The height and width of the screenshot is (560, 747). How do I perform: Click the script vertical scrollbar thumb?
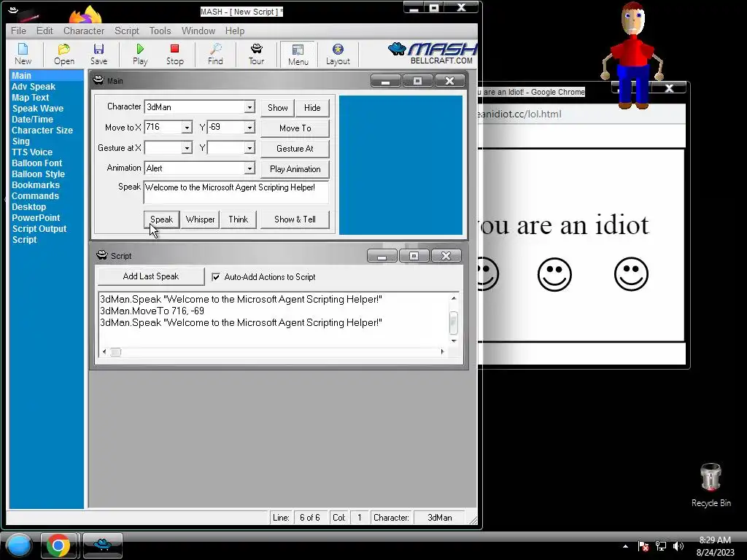coord(454,323)
